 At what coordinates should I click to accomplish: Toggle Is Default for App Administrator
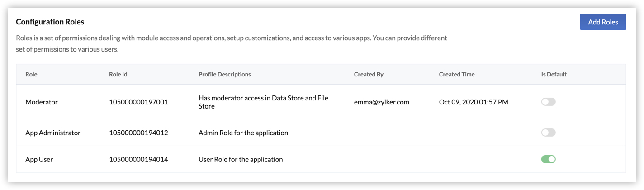pos(548,133)
